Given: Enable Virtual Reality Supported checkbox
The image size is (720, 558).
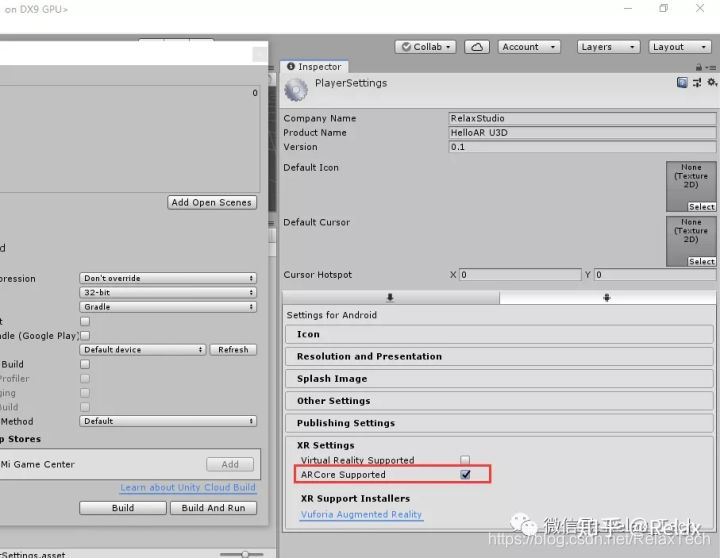Looking at the screenshot, I should coord(465,460).
